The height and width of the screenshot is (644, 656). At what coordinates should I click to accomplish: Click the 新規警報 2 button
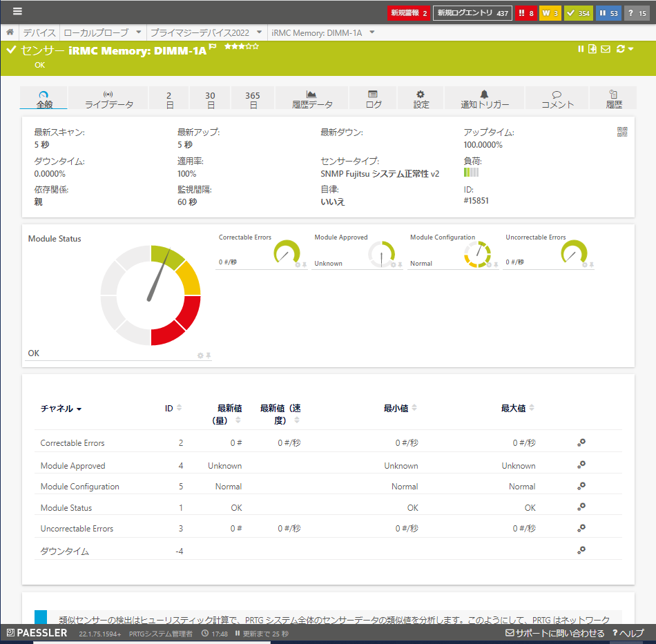click(x=409, y=13)
